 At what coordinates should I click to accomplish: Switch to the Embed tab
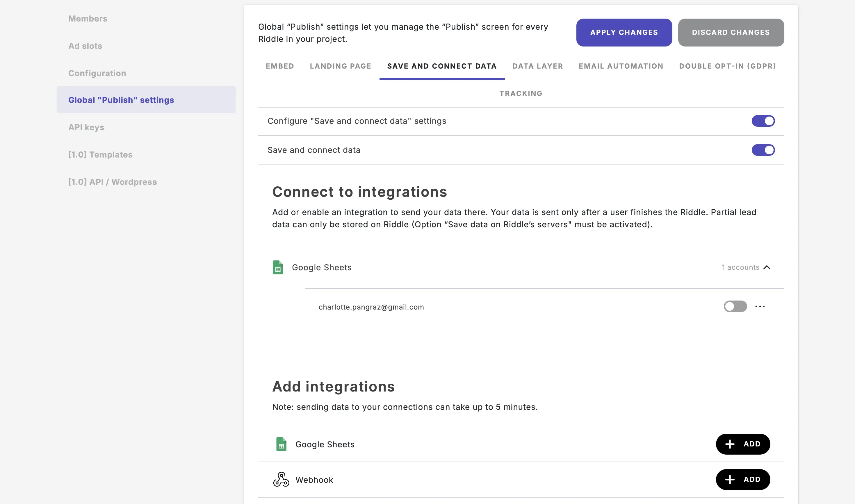point(280,66)
